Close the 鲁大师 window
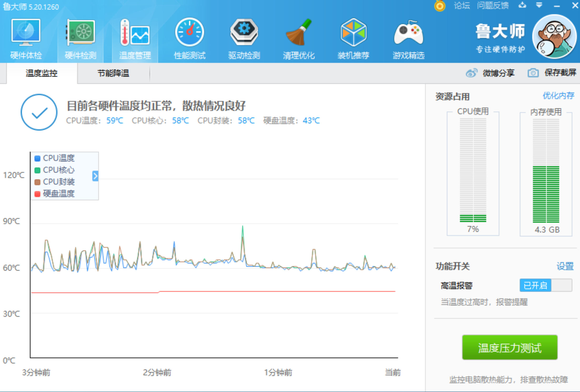The image size is (580, 392). [575, 6]
